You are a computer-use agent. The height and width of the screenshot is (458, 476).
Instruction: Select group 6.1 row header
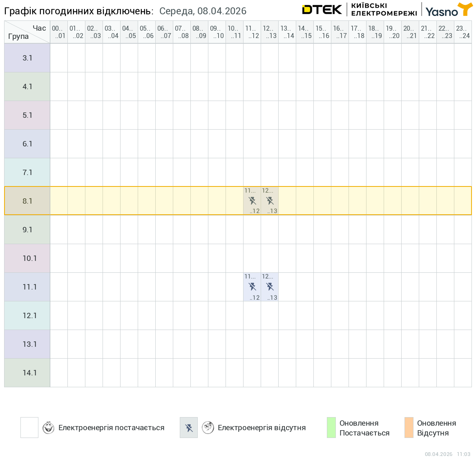click(x=27, y=144)
